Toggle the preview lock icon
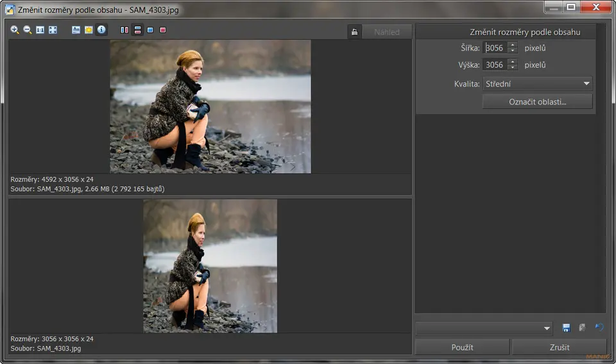Screen dimensions: 616x364 point(354,32)
